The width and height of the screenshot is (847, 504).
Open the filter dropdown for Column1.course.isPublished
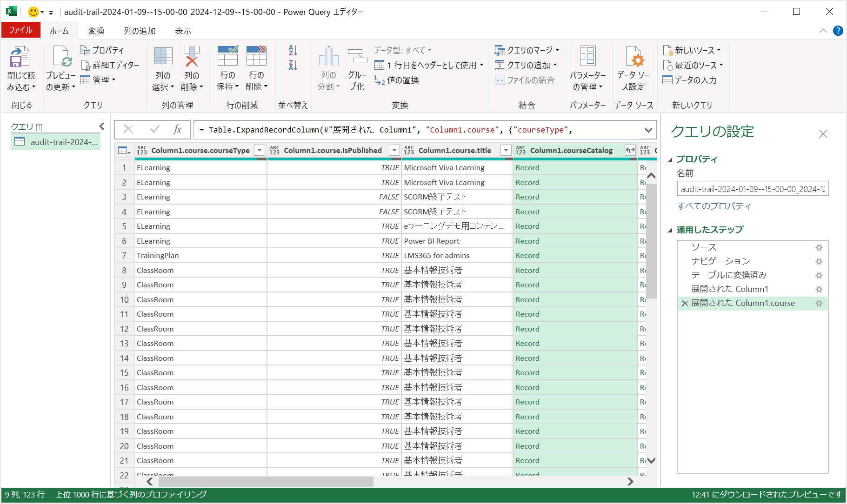(394, 150)
